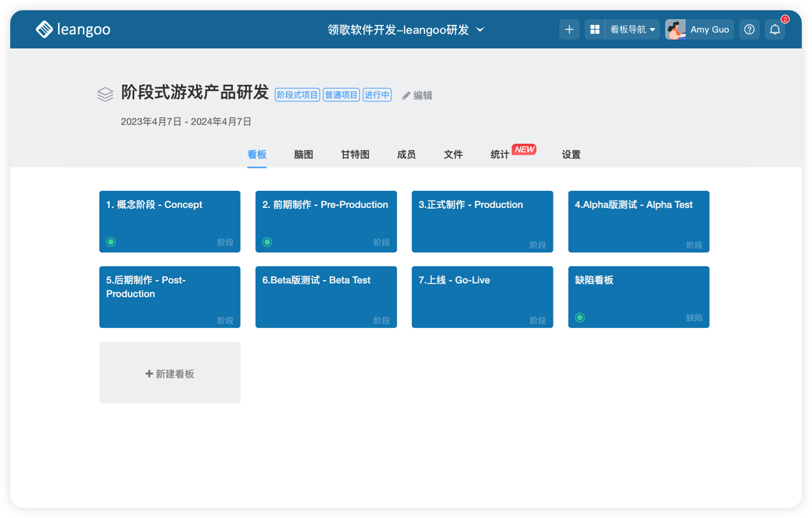Click the 新建看板 button

(170, 374)
